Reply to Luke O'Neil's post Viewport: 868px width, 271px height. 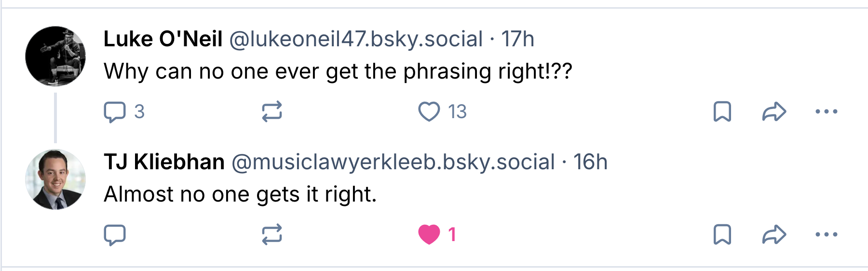[115, 112]
